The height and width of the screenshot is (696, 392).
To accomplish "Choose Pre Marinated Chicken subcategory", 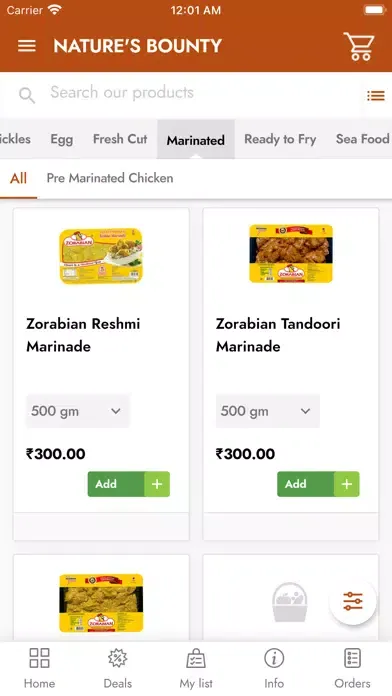I will pos(110,178).
